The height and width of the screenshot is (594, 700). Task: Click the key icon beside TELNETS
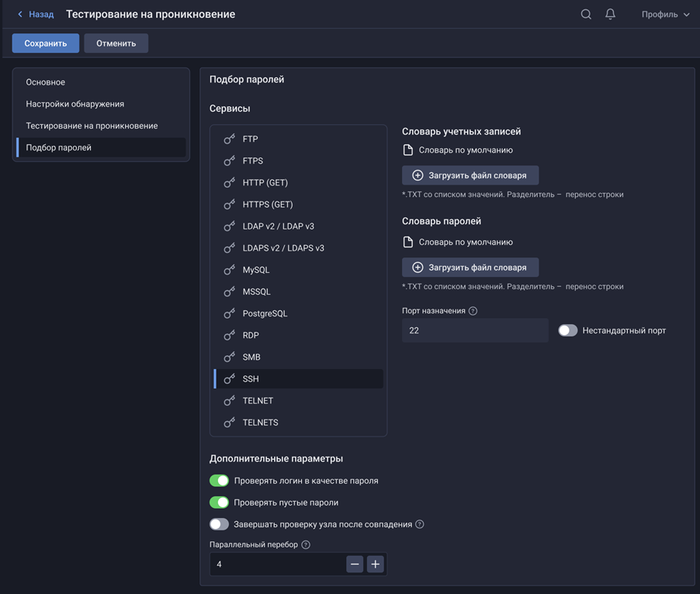(229, 423)
